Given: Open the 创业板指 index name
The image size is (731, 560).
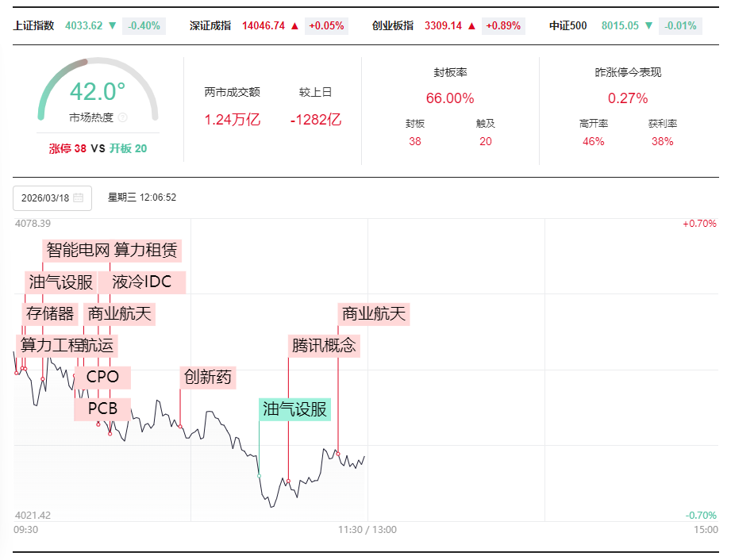Looking at the screenshot, I should click(x=392, y=25).
